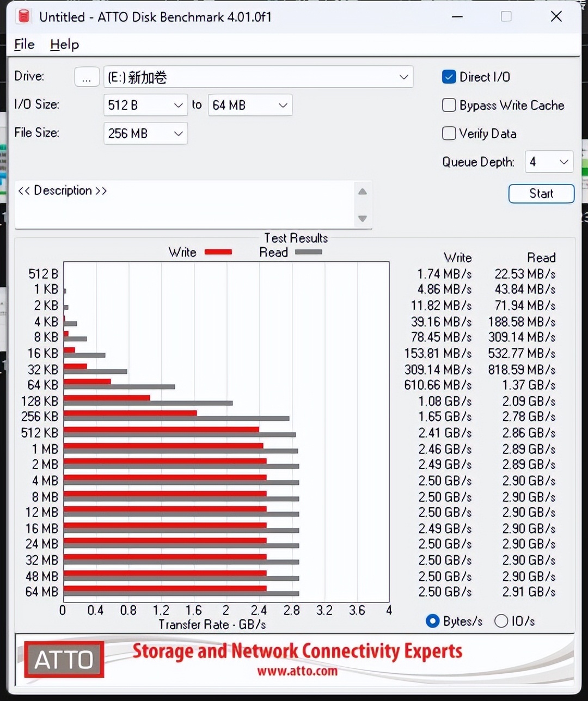Open the 512 B I/O size dropdown
The height and width of the screenshot is (701, 588).
[x=145, y=105]
